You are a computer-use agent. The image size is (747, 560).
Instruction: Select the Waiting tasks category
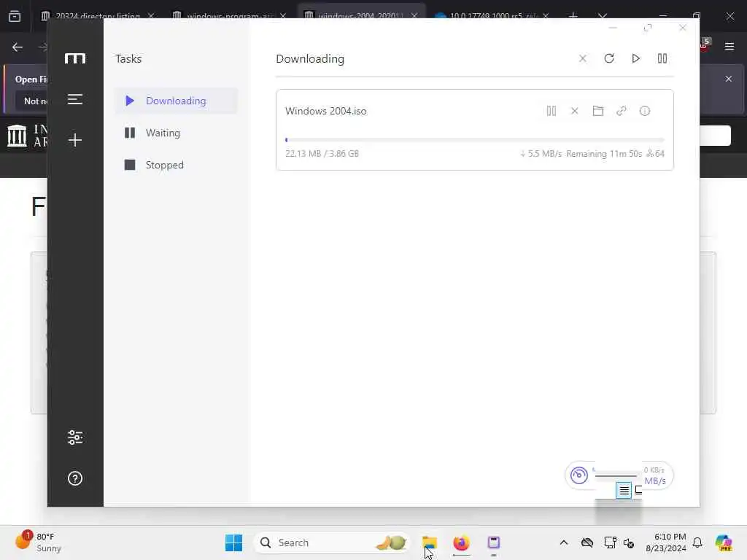point(176,133)
